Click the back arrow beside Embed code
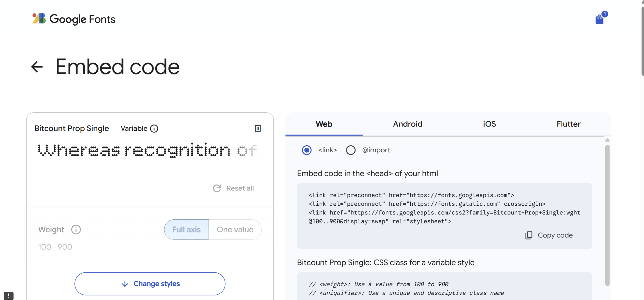 tap(37, 67)
